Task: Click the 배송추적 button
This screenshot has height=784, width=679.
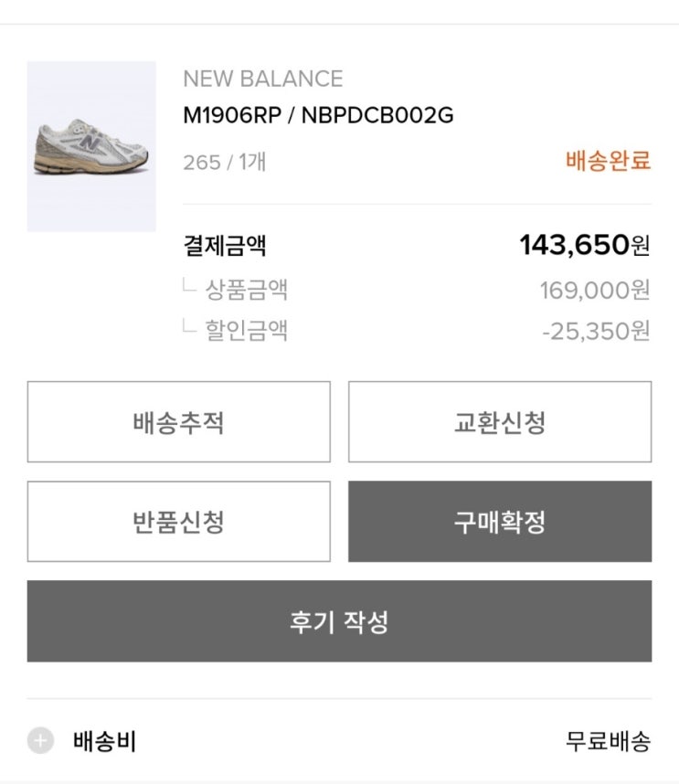Action: [178, 422]
